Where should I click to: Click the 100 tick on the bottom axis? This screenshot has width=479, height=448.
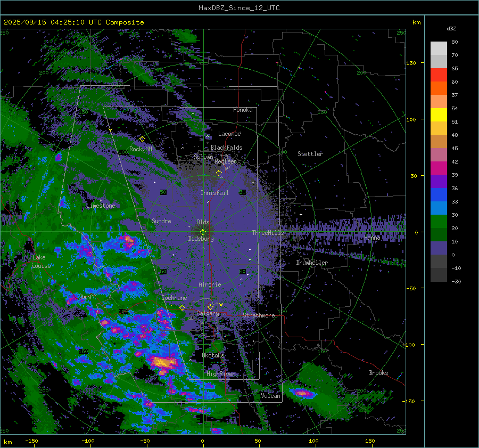tap(313, 441)
